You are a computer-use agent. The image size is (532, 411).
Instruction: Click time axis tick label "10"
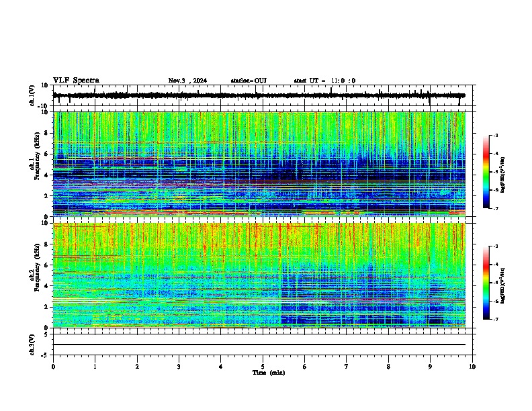pyautogui.click(x=472, y=367)
